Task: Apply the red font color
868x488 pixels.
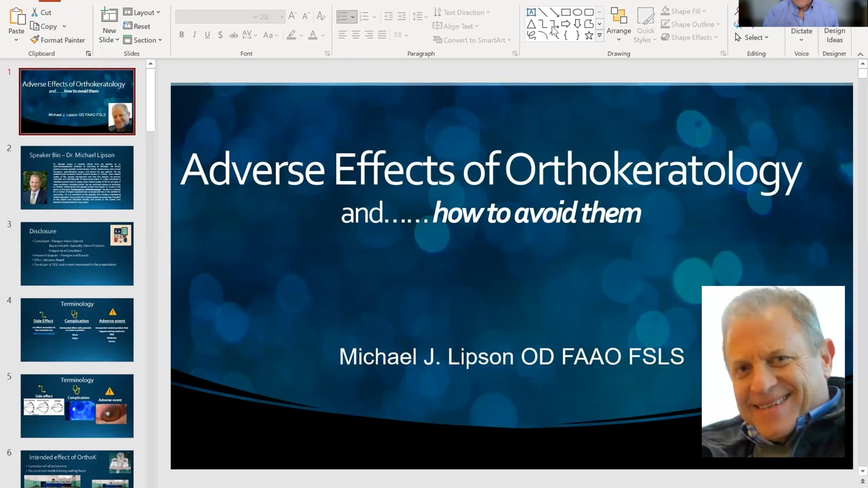Action: click(313, 35)
